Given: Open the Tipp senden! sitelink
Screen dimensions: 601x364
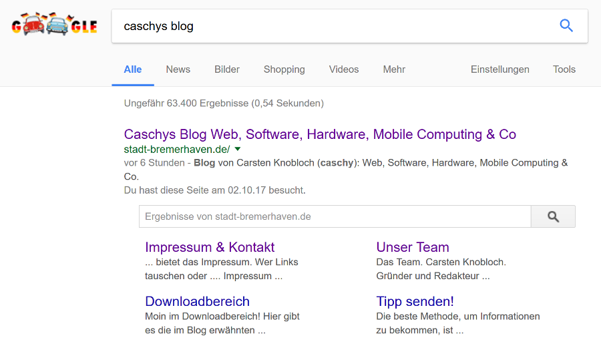Looking at the screenshot, I should [x=415, y=301].
